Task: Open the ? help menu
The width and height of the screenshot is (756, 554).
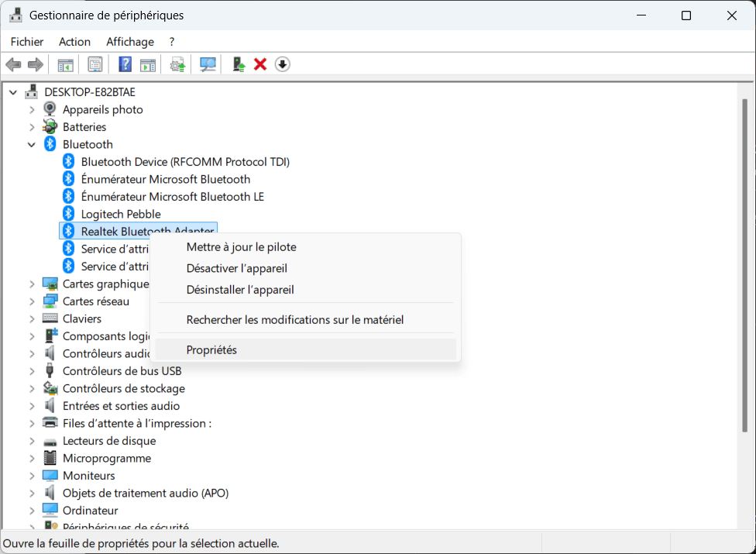Action: (172, 42)
